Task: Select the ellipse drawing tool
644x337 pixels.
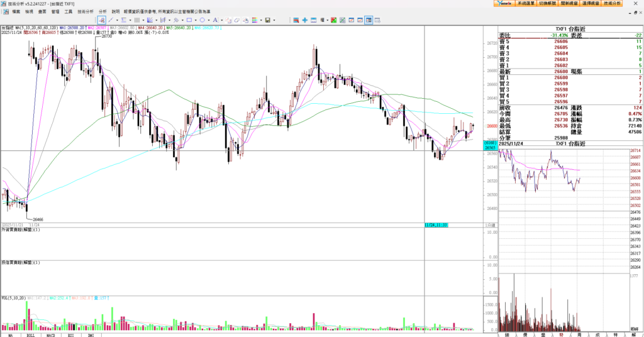Action: pos(202,20)
